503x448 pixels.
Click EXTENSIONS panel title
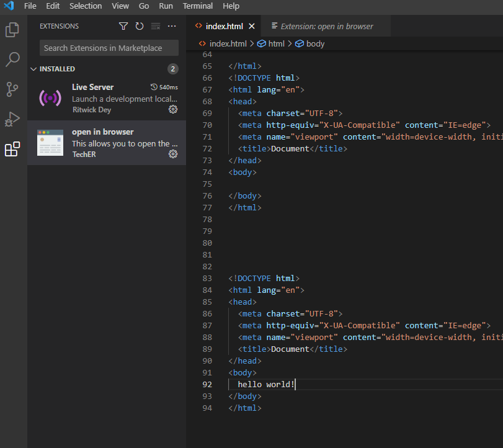tap(59, 26)
